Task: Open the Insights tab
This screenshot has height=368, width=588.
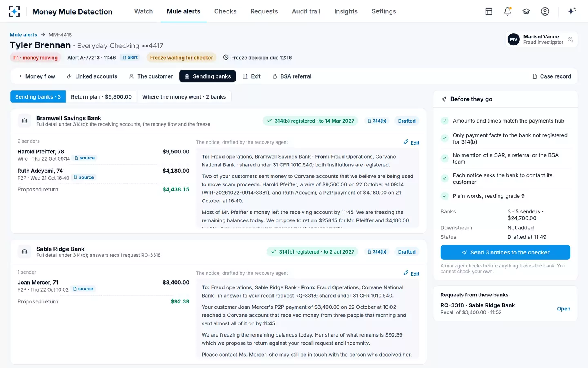Action: 346,11
